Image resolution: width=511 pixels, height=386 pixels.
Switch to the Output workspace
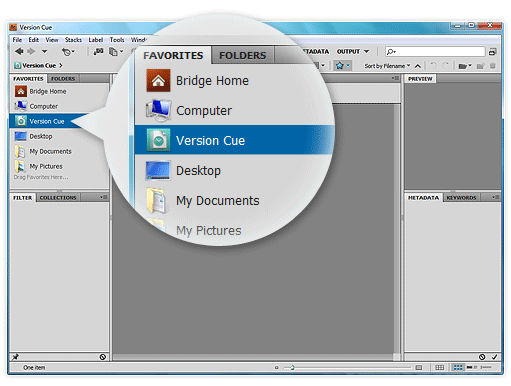point(348,51)
